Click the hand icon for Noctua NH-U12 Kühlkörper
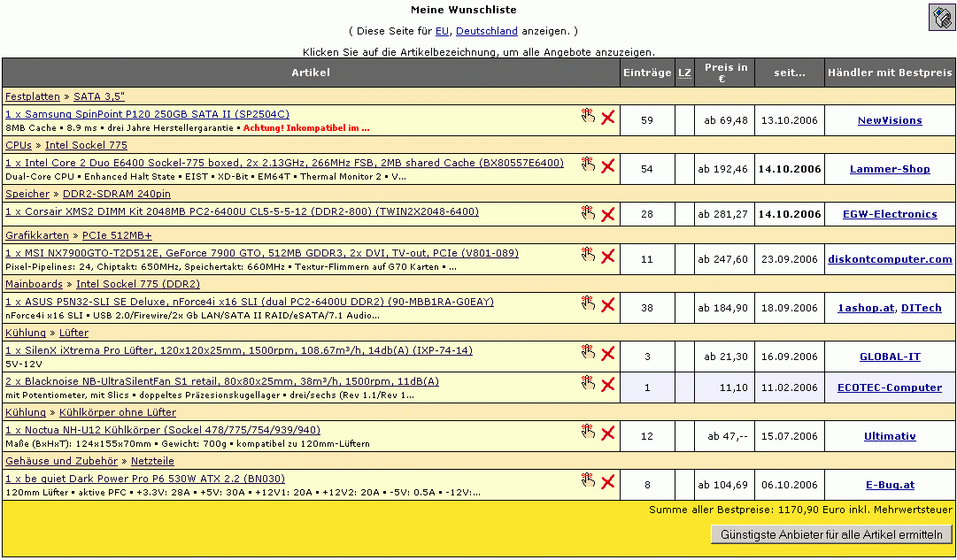This screenshot has height=560, width=957. pyautogui.click(x=588, y=432)
